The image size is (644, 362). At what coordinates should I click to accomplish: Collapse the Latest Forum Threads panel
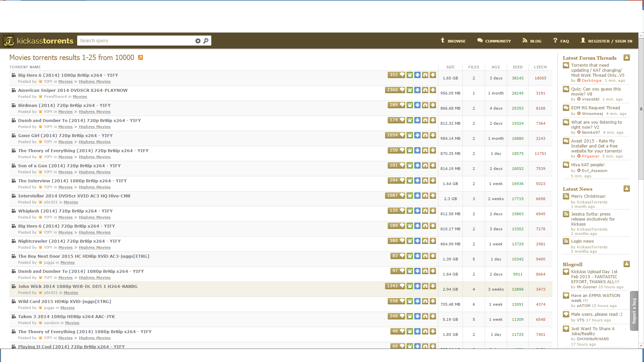(627, 58)
